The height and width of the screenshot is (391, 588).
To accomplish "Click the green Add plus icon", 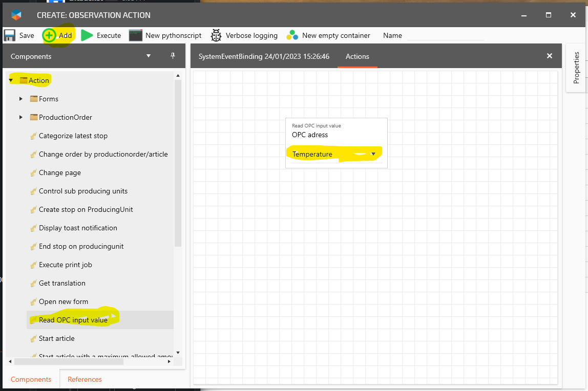I will (49, 35).
